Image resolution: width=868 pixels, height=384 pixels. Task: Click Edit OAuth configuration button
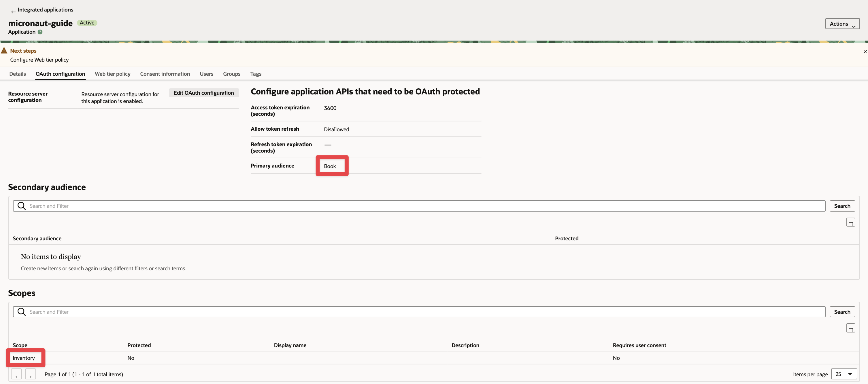(203, 93)
